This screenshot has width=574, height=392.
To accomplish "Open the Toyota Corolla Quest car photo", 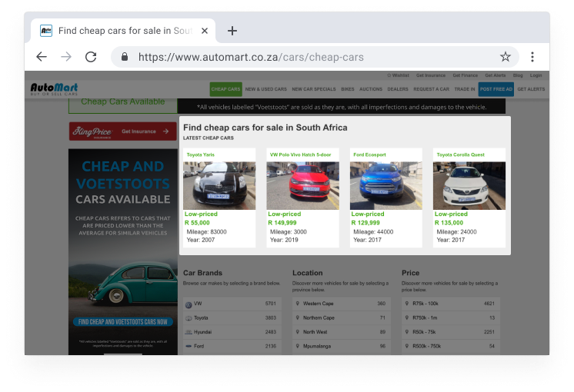I will click(x=469, y=186).
